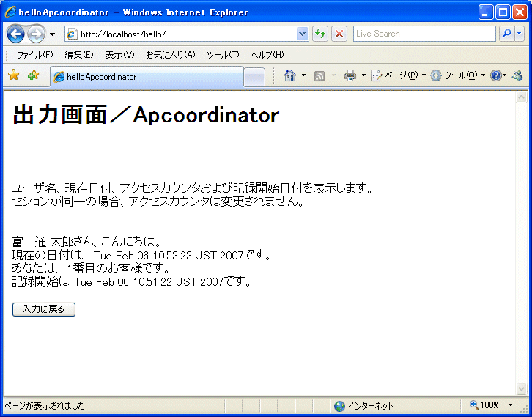
Task: Click the heading 出力画面／Apcoordinator
Action: [146, 115]
